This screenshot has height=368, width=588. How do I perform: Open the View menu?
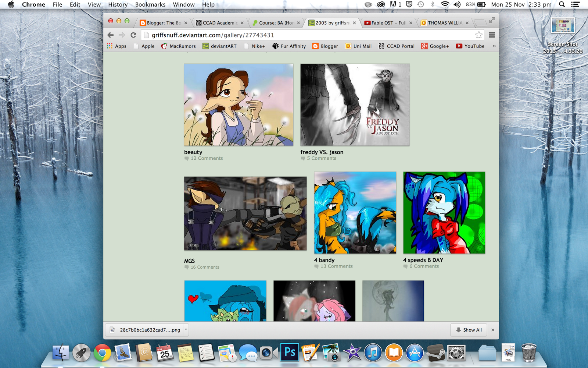click(94, 4)
